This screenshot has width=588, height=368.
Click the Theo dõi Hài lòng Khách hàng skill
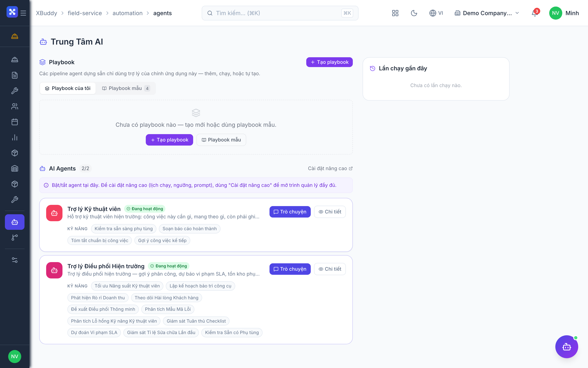166,298
